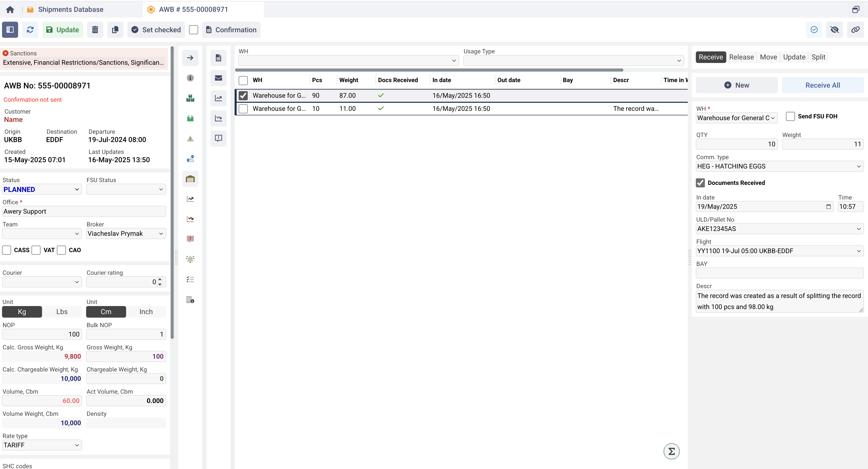The width and height of the screenshot is (868, 469).
Task: Click the green Update button
Action: (62, 30)
